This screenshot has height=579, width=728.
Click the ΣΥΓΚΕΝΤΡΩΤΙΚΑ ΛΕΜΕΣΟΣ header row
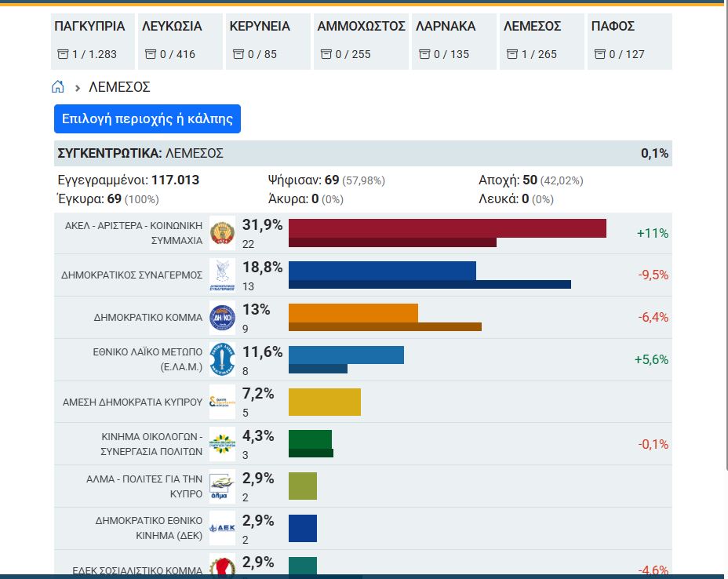(x=363, y=153)
